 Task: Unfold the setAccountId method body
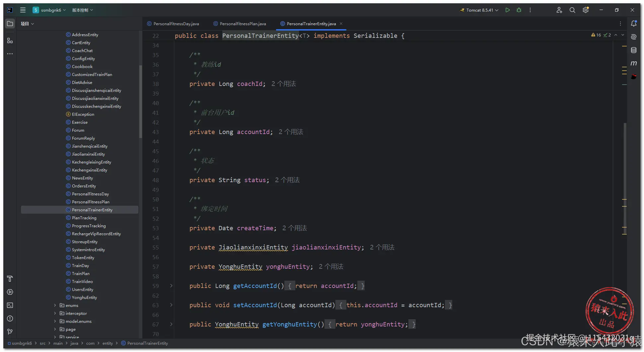[171, 305]
